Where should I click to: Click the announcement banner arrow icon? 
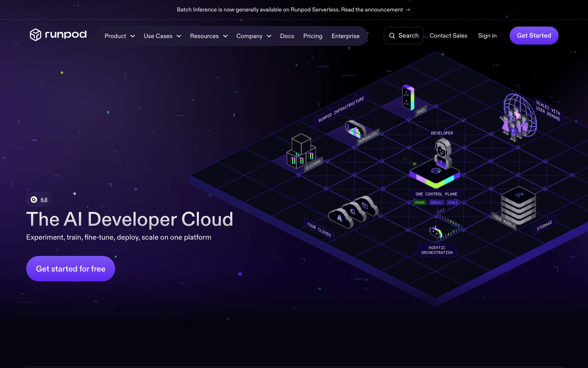pos(408,9)
